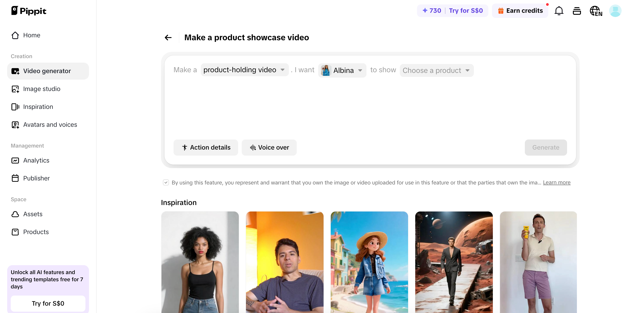Open the Action details settings
Screen dimensions: 644x313
(205, 147)
